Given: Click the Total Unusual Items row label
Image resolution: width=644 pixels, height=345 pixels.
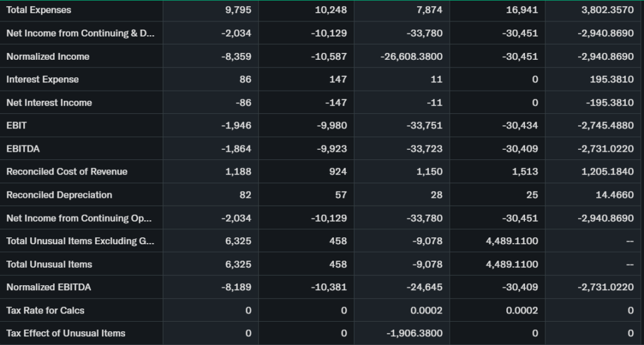Looking at the screenshot, I should click(x=49, y=264).
